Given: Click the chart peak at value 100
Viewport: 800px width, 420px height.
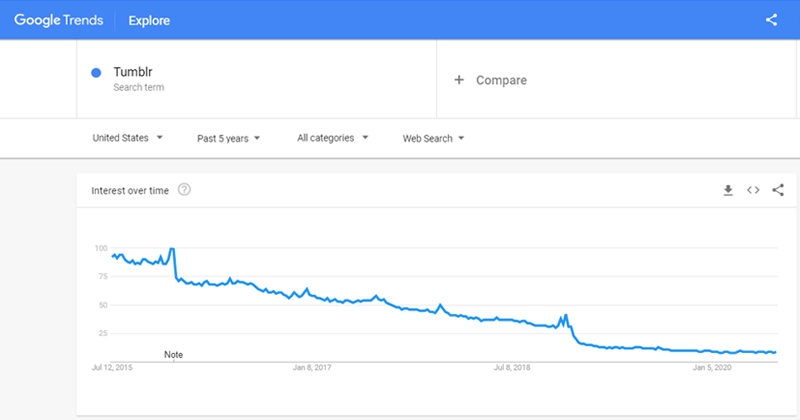Looking at the screenshot, I should [172, 249].
